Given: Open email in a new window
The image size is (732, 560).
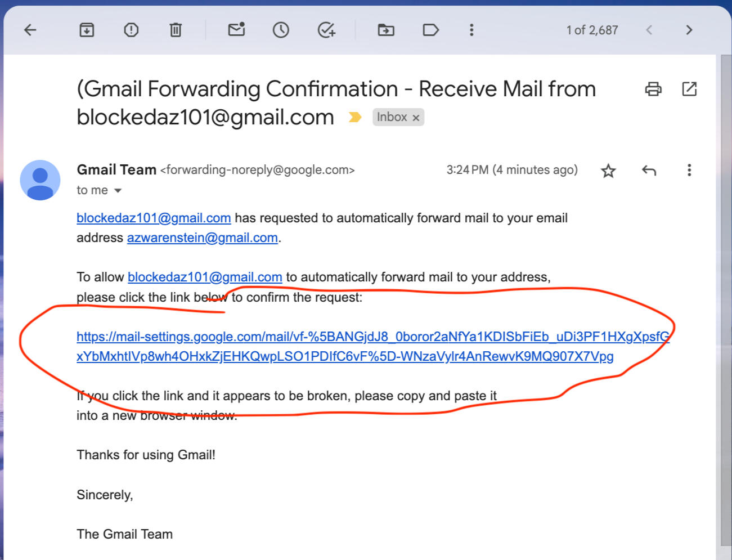Looking at the screenshot, I should click(x=689, y=89).
